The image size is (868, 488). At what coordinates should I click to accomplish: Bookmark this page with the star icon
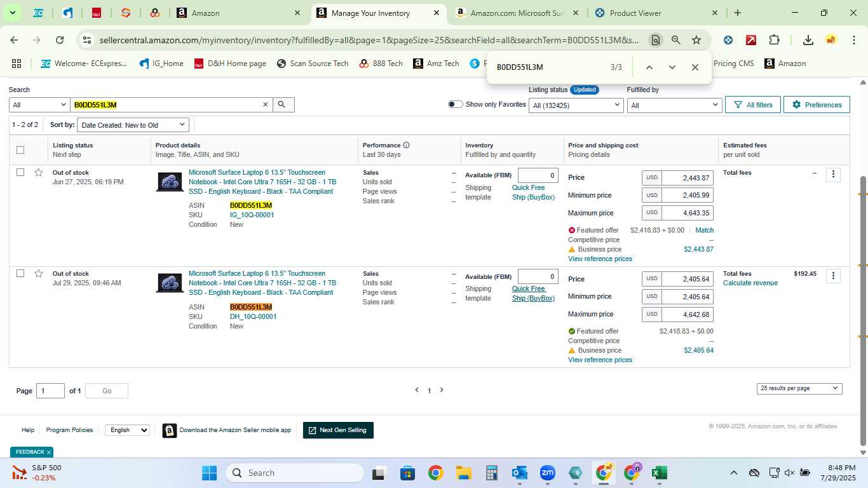696,40
